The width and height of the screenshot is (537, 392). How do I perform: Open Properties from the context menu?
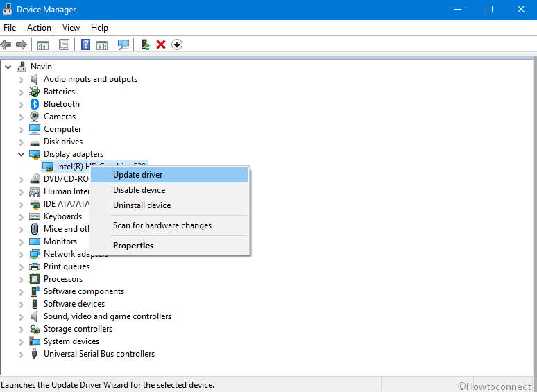pyautogui.click(x=169, y=246)
